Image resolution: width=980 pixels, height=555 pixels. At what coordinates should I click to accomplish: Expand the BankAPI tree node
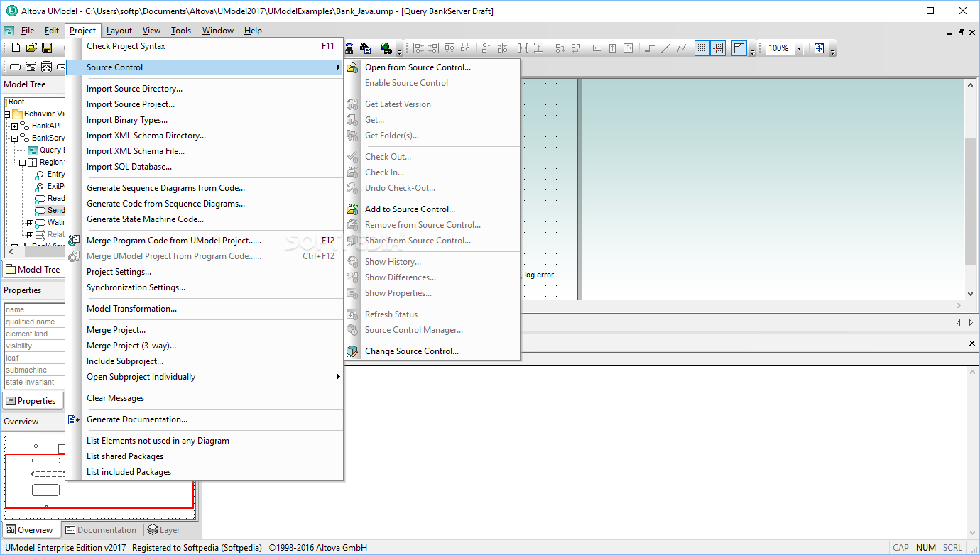click(14, 126)
